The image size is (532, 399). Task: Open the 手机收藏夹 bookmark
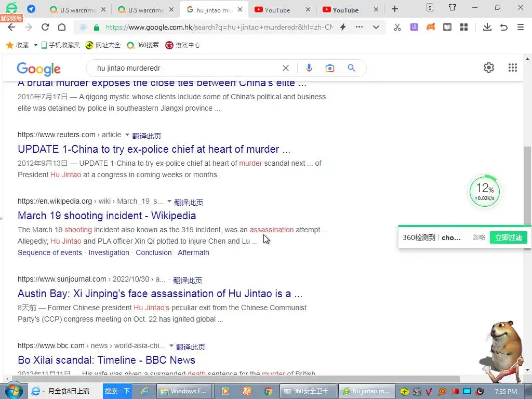click(x=60, y=45)
